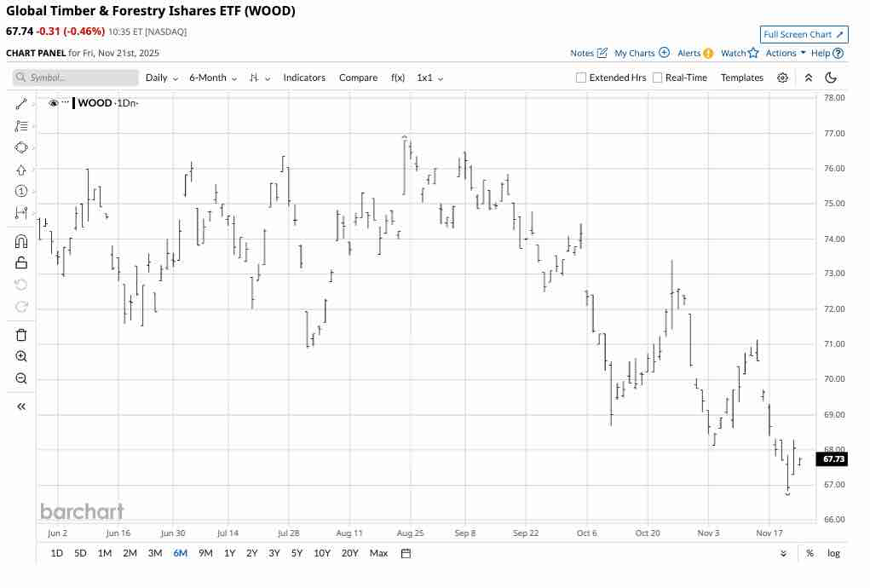Switch to dark mode moon icon
This screenshot has height=588, width=870.
pos(831,78)
